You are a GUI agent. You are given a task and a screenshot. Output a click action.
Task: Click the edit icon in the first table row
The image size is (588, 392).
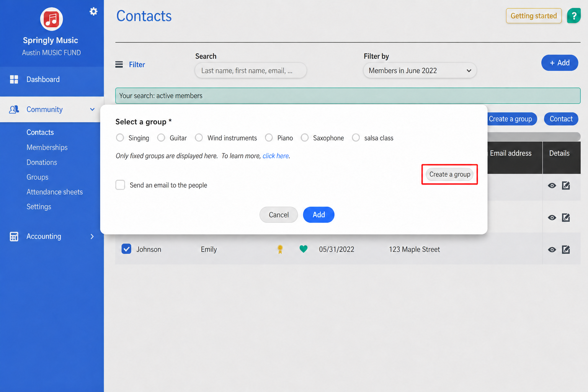(x=566, y=186)
